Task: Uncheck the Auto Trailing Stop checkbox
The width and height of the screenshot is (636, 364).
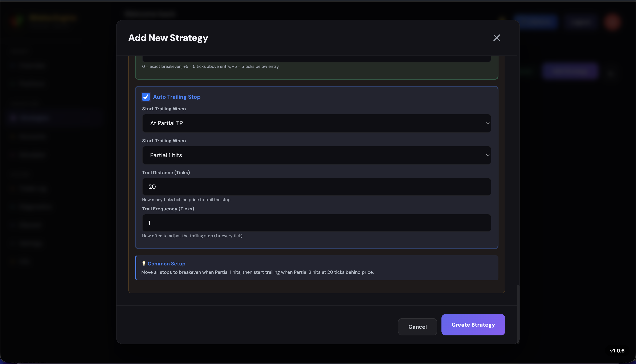Action: (146, 97)
